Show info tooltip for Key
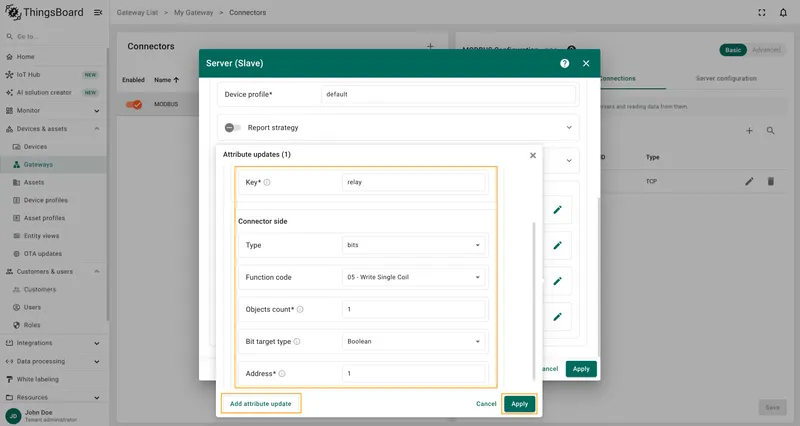The height and width of the screenshot is (426, 800). coord(267,182)
